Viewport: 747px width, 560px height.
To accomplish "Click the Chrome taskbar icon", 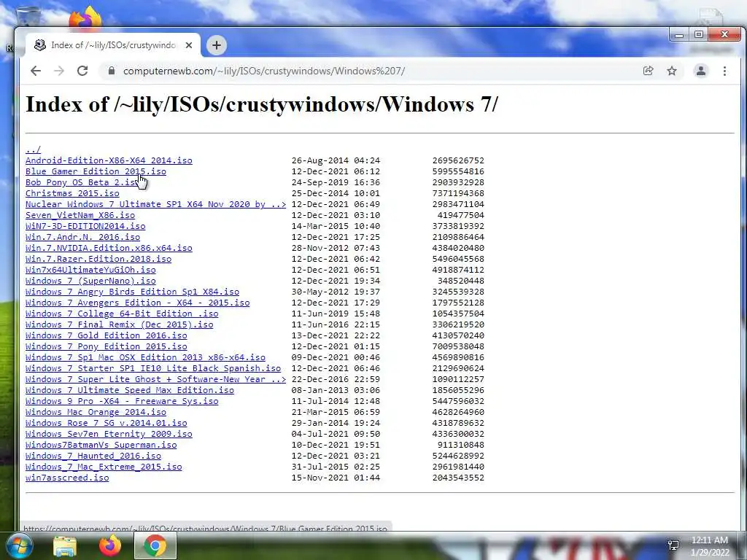I will pos(155,545).
